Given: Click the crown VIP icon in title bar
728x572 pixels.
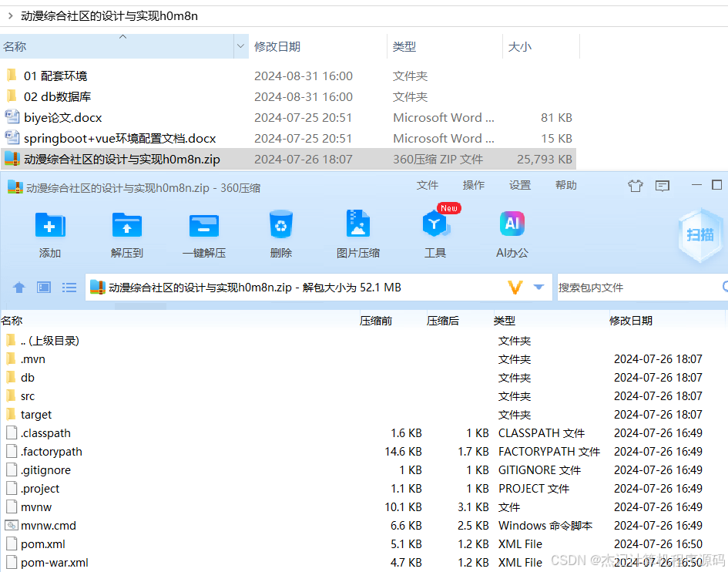Looking at the screenshot, I should click(635, 186).
